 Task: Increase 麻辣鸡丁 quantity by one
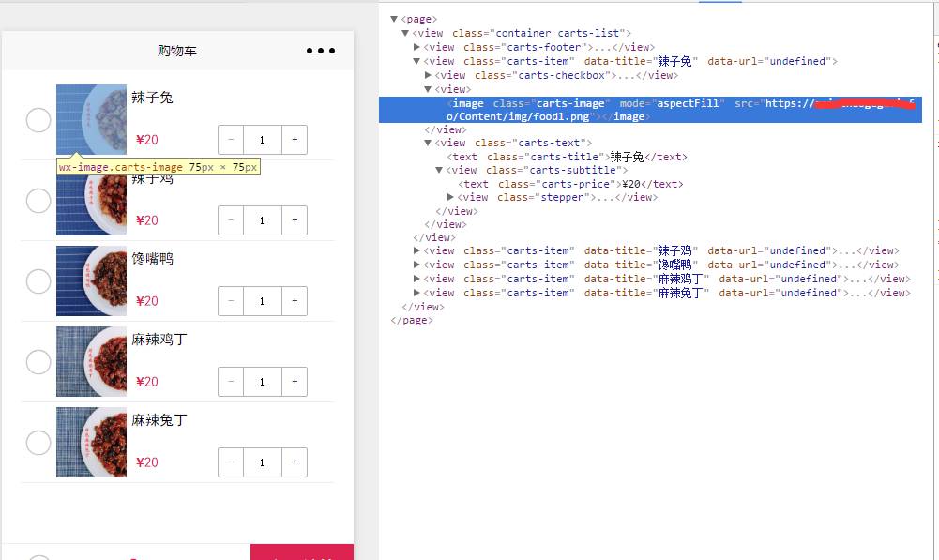pos(295,382)
